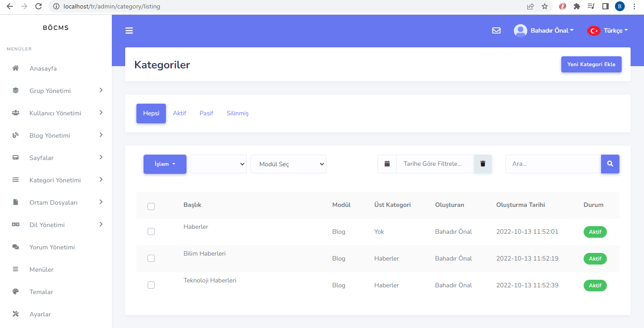Open the Bilim Haberleri category link
Image resolution: width=644 pixels, height=328 pixels.
click(x=204, y=253)
